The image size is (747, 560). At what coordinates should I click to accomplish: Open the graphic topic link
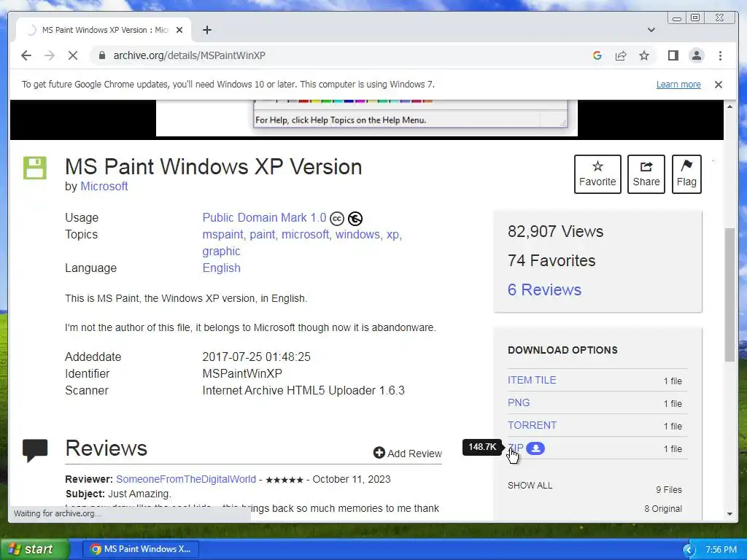[x=221, y=251]
